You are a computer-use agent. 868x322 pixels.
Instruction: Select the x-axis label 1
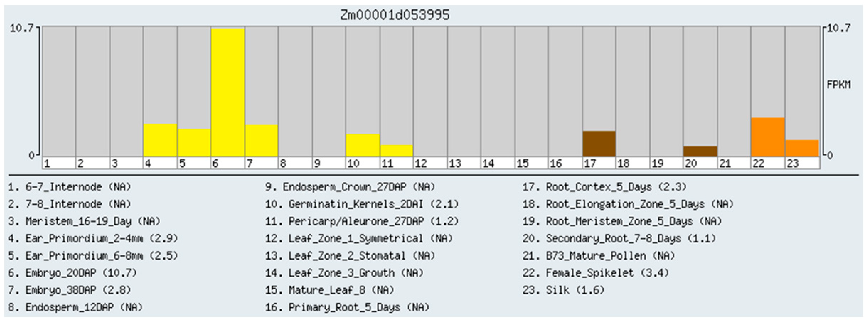[47, 164]
